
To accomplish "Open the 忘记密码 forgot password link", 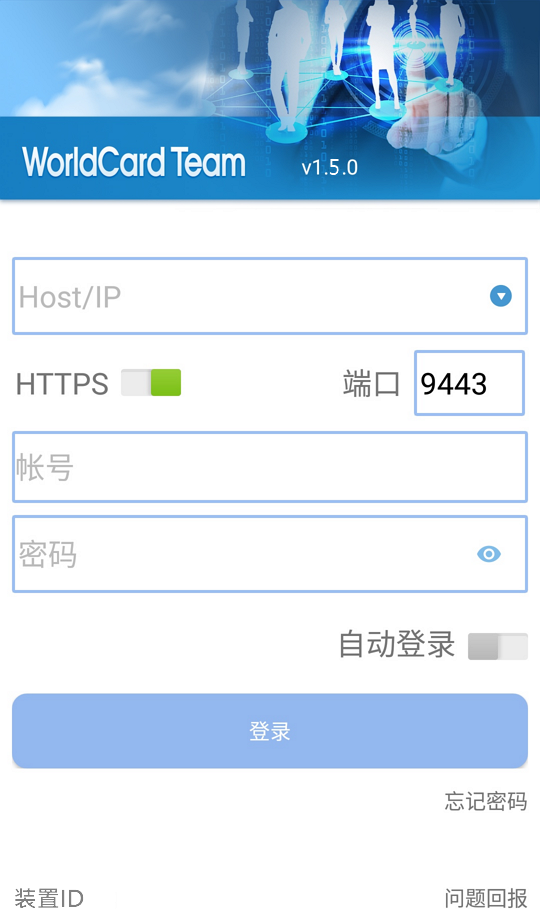I will (x=486, y=801).
